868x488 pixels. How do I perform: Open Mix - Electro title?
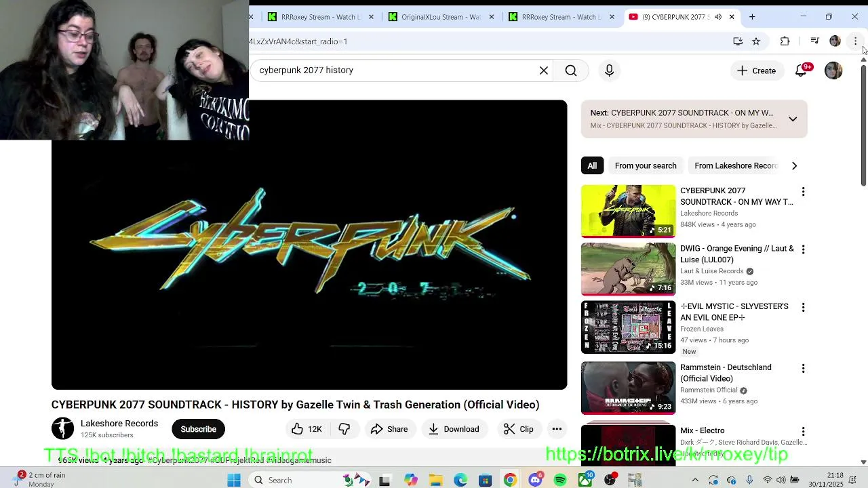click(703, 430)
